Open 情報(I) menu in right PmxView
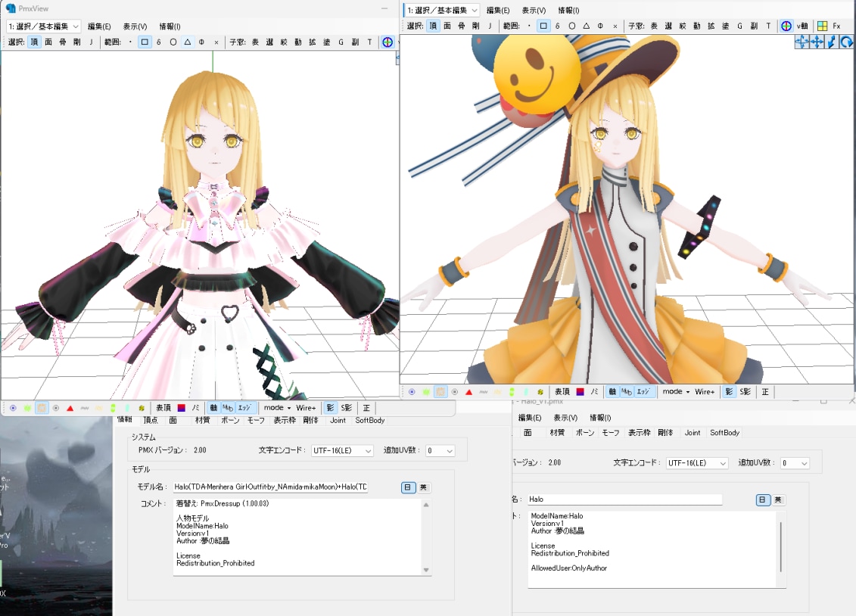This screenshot has height=616, width=856. (568, 11)
